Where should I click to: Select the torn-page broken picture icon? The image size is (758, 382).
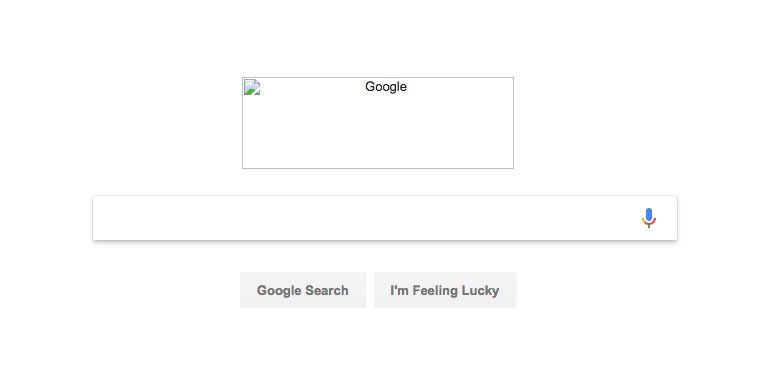click(x=252, y=88)
